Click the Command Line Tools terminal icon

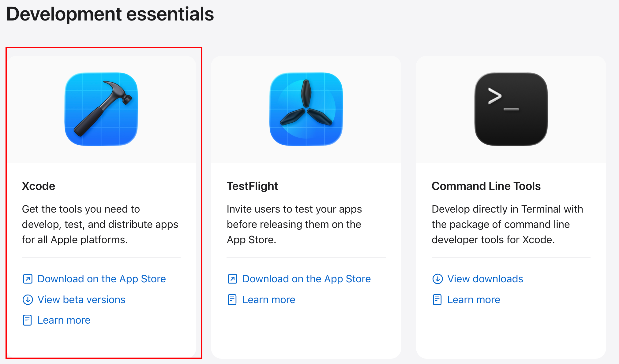[x=511, y=109]
